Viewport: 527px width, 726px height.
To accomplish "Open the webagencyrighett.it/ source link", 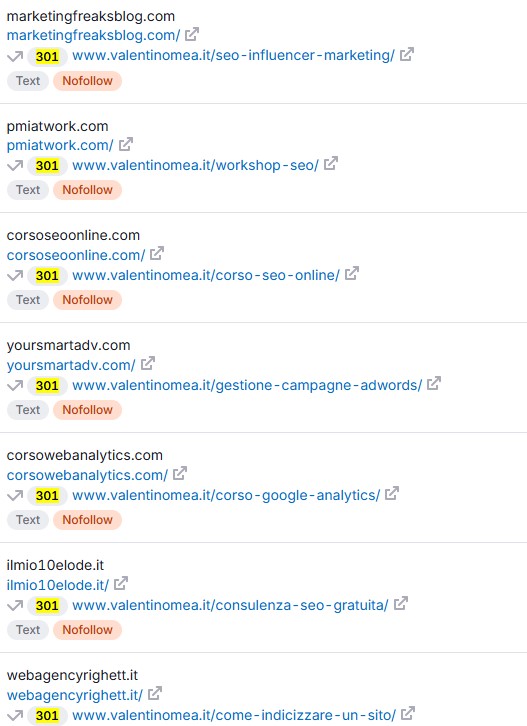I will [75, 695].
